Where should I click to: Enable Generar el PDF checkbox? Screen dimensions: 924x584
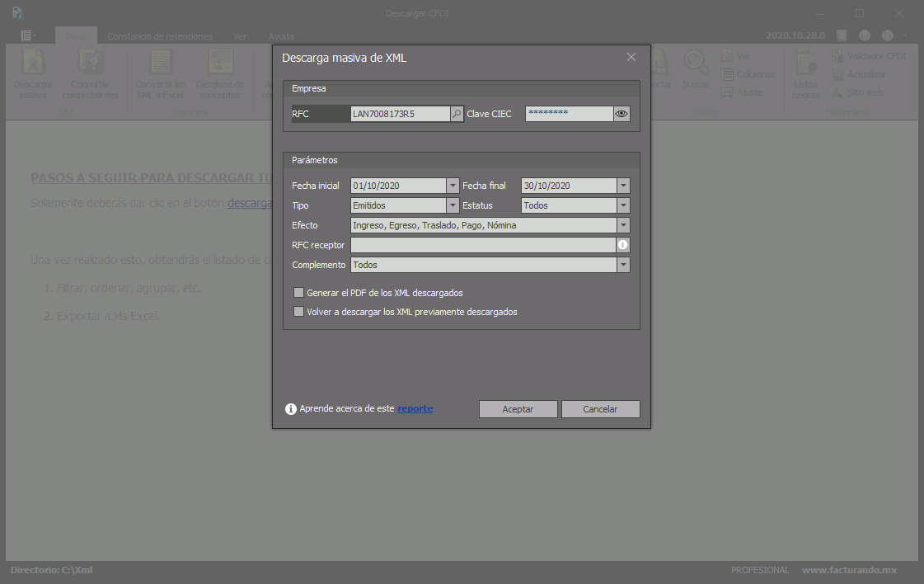coord(299,293)
